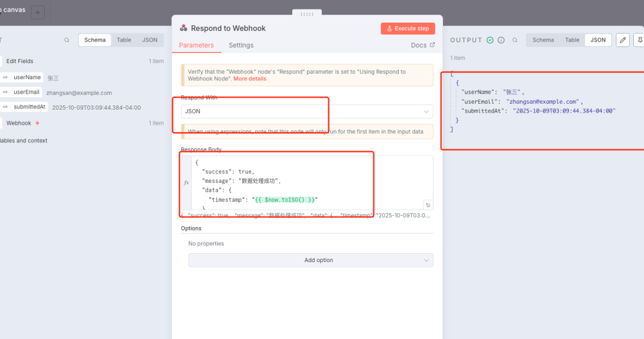The height and width of the screenshot is (339, 644).
Task: Expand the Add option dropdown
Action: tap(311, 260)
